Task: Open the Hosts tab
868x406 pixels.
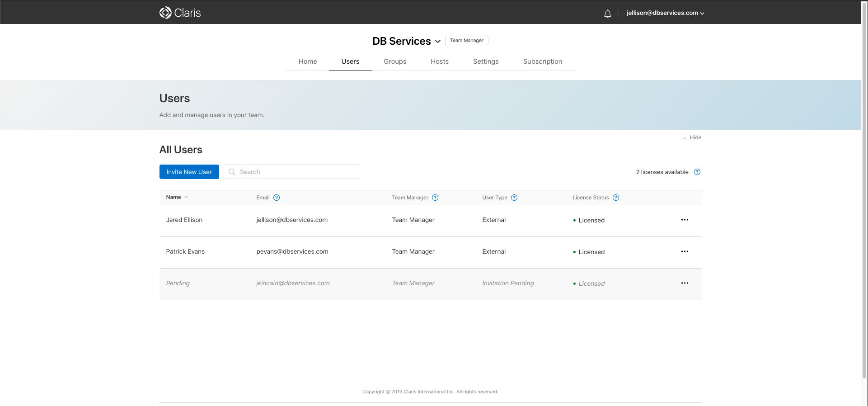Action: [440, 61]
